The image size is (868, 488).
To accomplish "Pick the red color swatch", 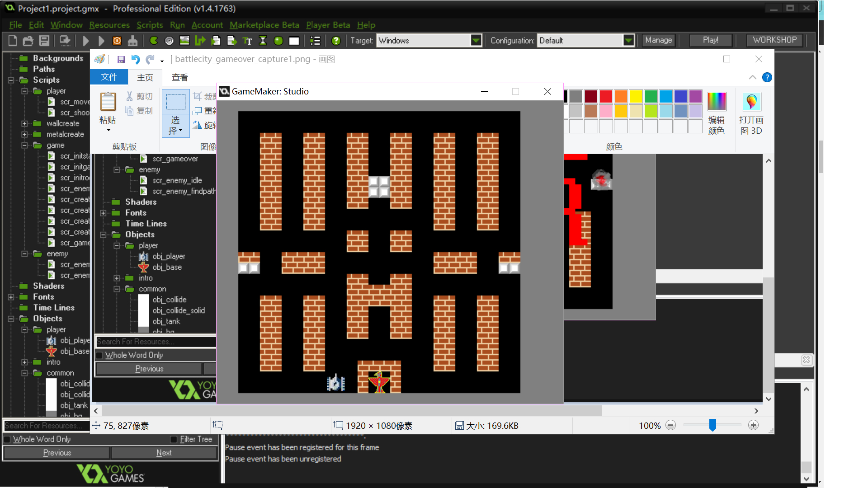I will 606,96.
